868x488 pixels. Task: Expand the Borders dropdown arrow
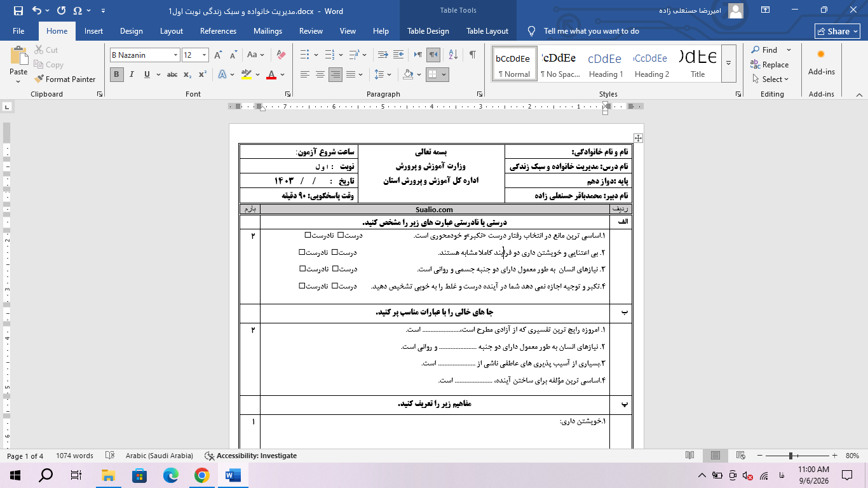point(444,74)
